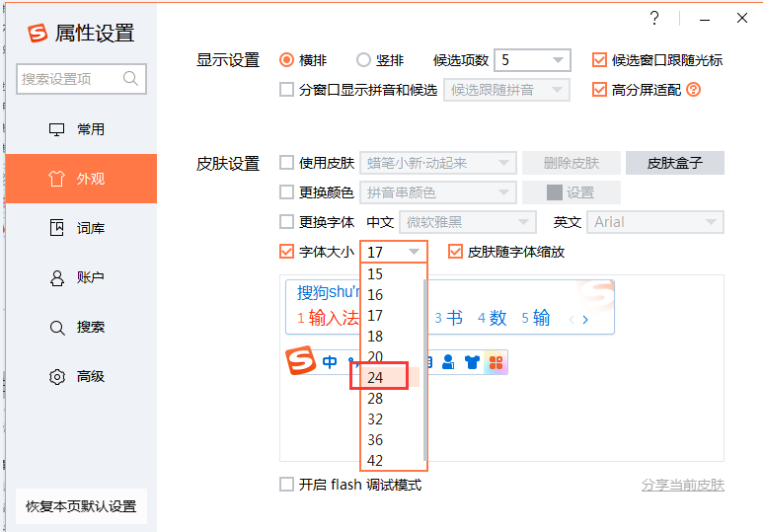Click the toolbox grid icon on preview toolbar
The width and height of the screenshot is (763, 532).
(496, 362)
